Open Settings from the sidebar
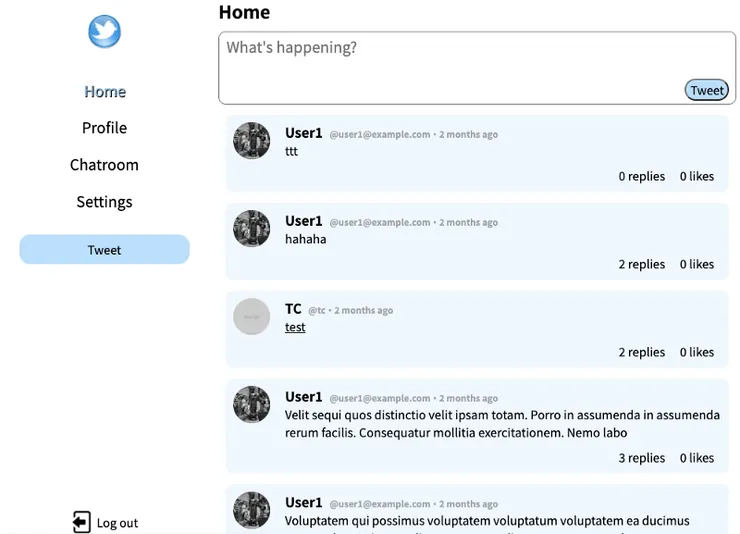This screenshot has height=534, width=740. (105, 202)
